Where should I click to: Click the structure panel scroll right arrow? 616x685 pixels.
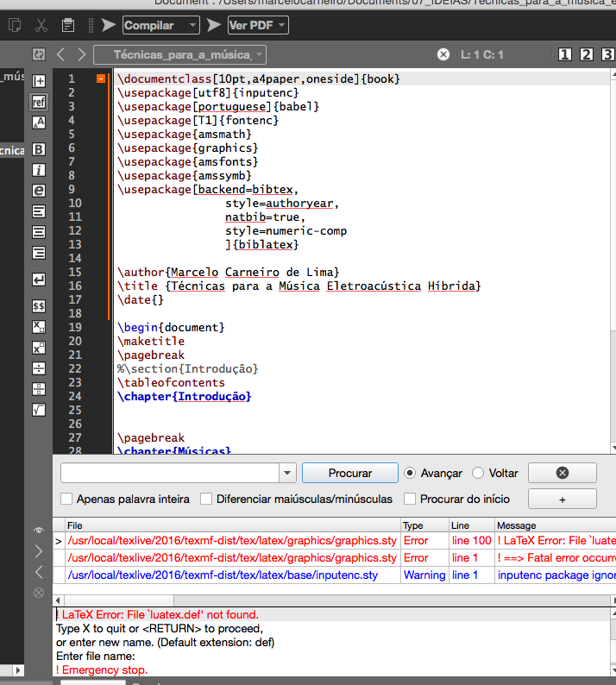pos(18,669)
